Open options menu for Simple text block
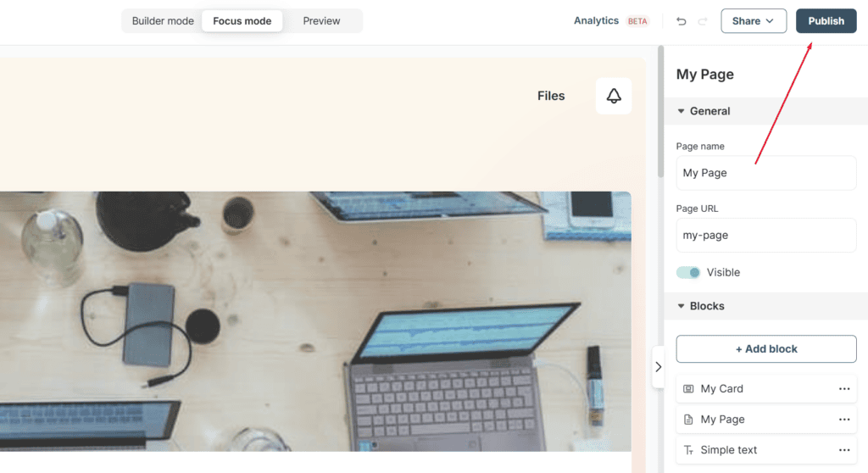This screenshot has width=868, height=473. tap(843, 450)
